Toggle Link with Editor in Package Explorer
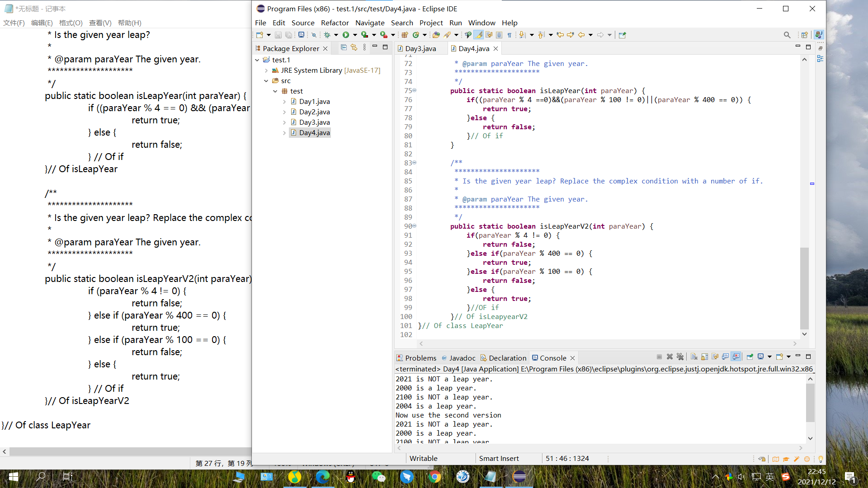This screenshot has width=868, height=488. click(354, 47)
